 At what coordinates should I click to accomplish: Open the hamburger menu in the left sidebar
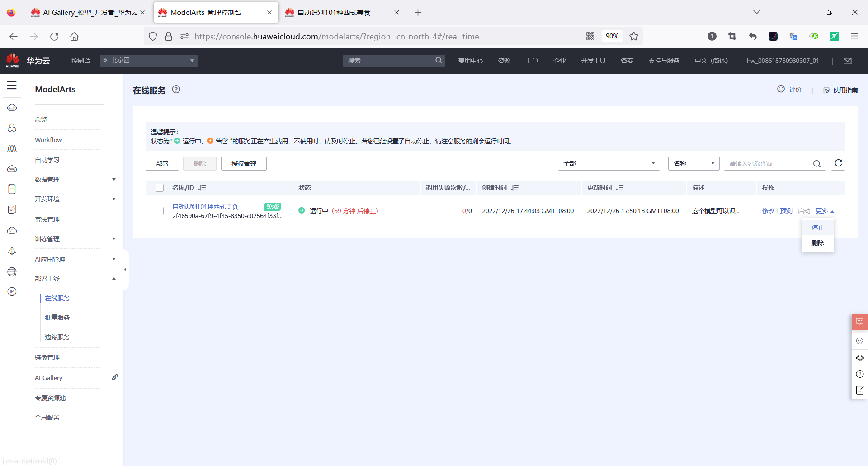12,85
